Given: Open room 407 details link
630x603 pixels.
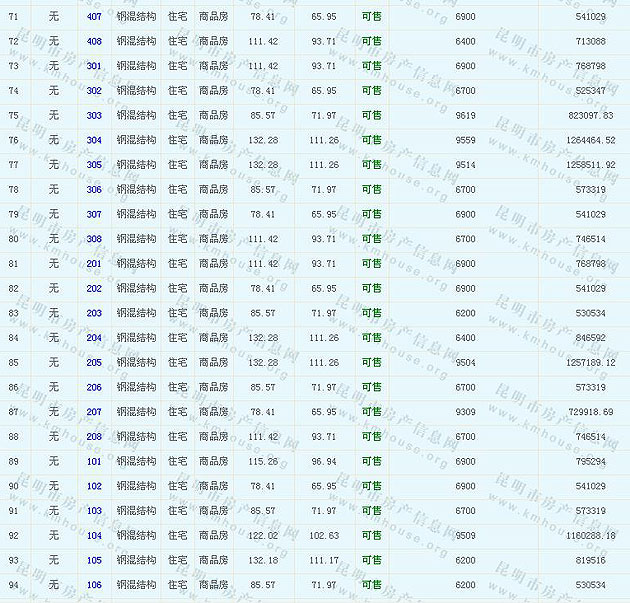Looking at the screenshot, I should pos(94,17).
